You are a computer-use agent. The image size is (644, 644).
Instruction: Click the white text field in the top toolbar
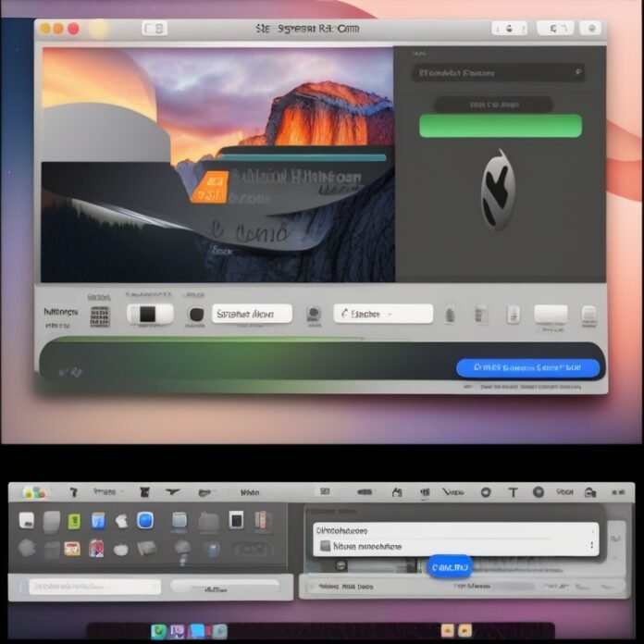[x=253, y=314]
